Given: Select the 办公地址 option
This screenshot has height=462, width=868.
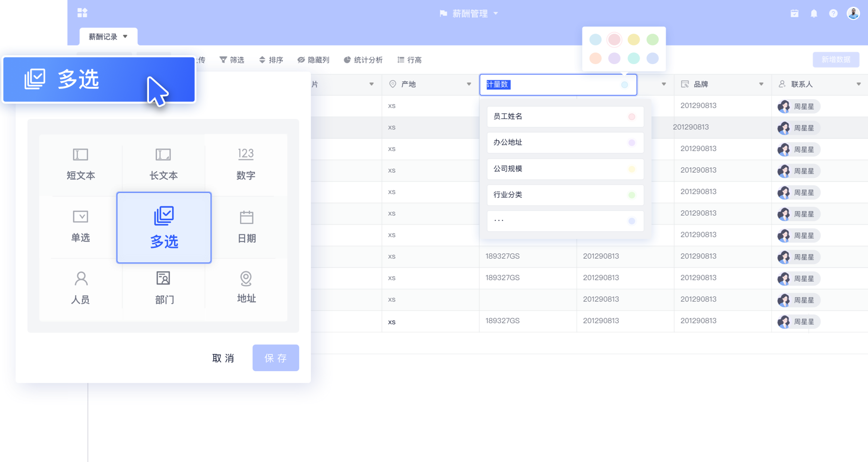Looking at the screenshot, I should [565, 143].
